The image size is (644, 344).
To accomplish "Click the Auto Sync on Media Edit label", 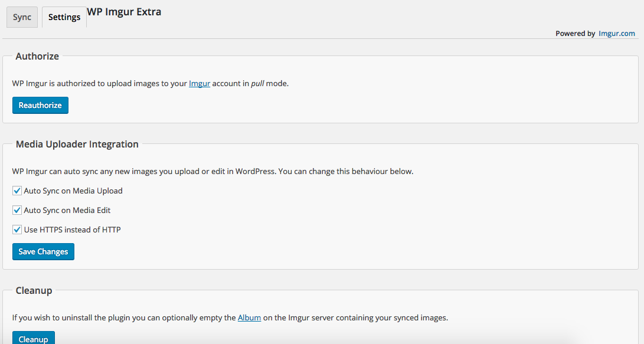I will coord(67,210).
